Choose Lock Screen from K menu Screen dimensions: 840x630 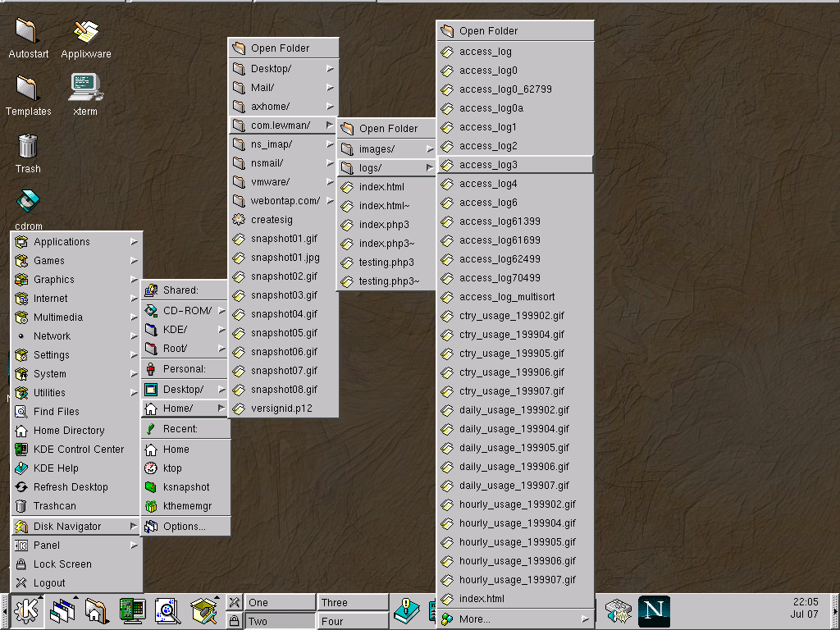pyautogui.click(x=62, y=564)
